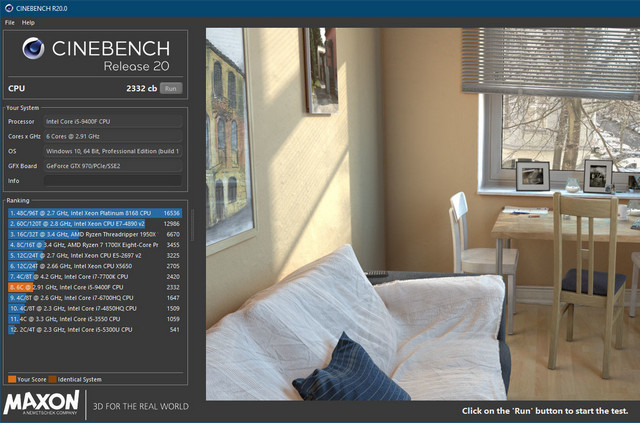Click the Cinebench title bar app icon
The image size is (640, 423).
(x=9, y=8)
